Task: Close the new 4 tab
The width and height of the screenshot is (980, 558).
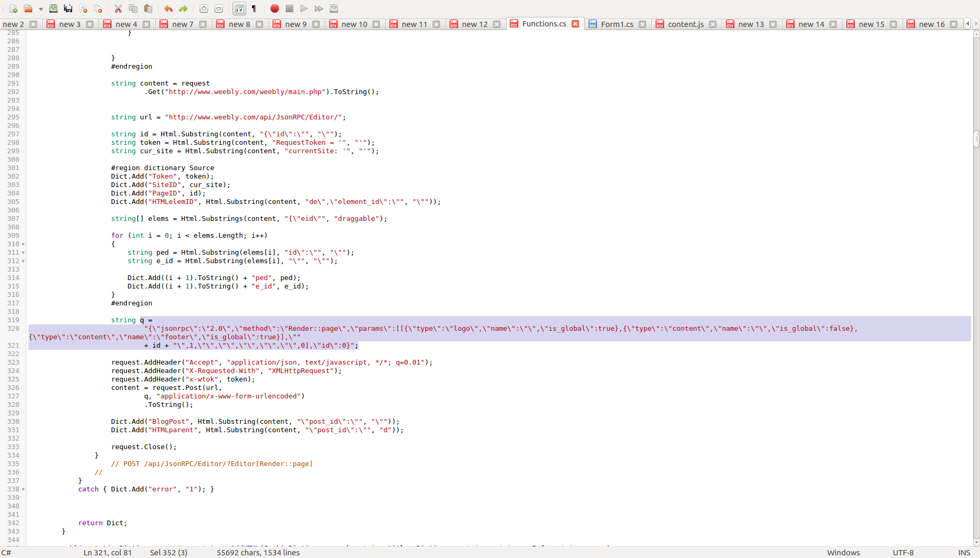Action: 146,24
